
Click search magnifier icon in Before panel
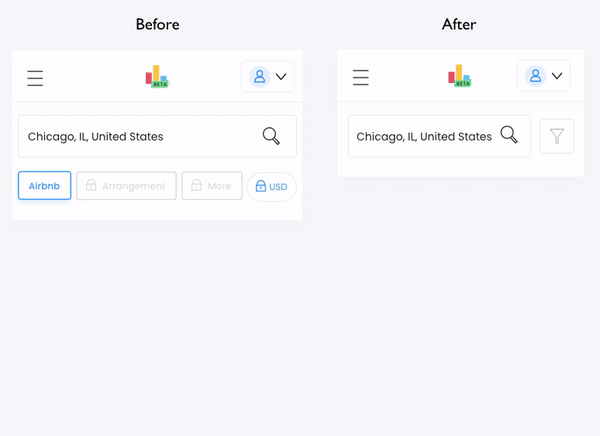(x=271, y=136)
